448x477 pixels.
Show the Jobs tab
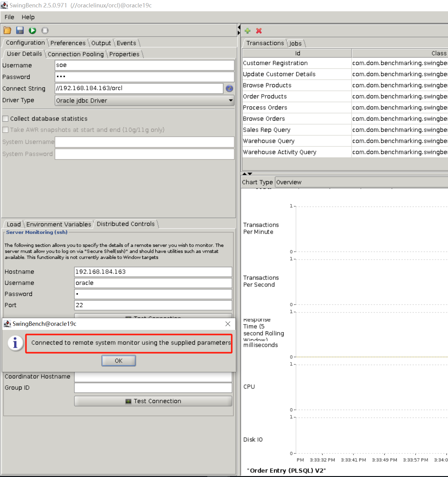(x=295, y=43)
